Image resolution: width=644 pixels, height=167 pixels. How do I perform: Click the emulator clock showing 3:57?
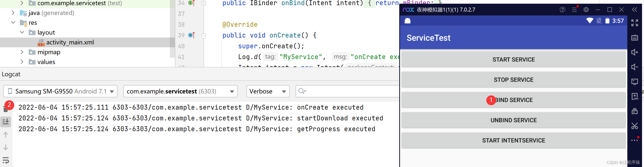(x=618, y=21)
